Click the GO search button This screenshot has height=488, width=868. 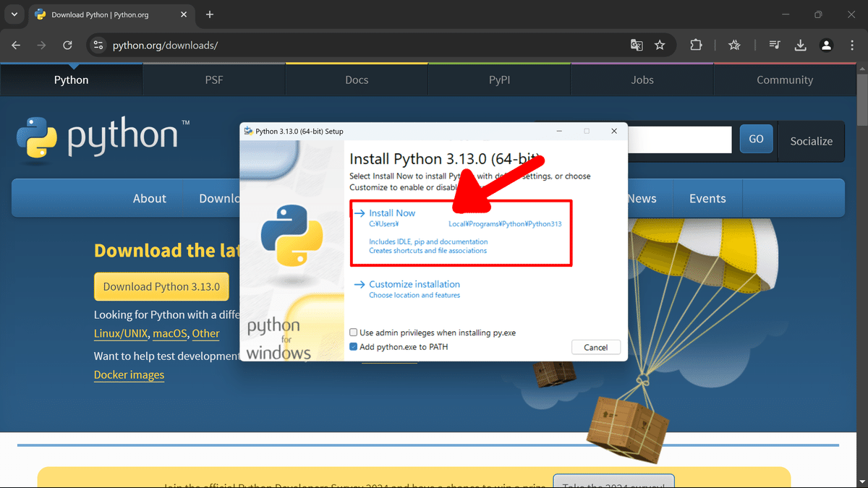click(756, 139)
